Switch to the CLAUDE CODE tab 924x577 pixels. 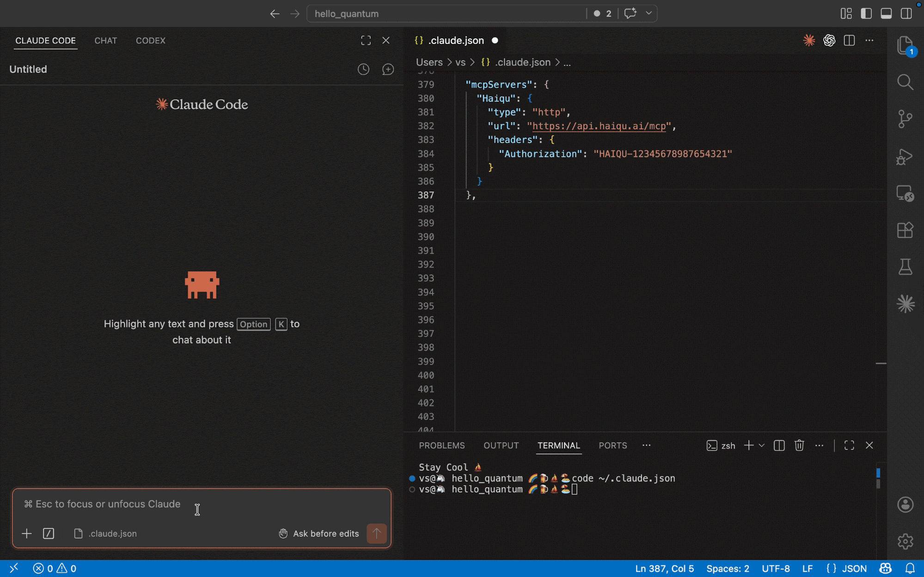click(x=45, y=41)
